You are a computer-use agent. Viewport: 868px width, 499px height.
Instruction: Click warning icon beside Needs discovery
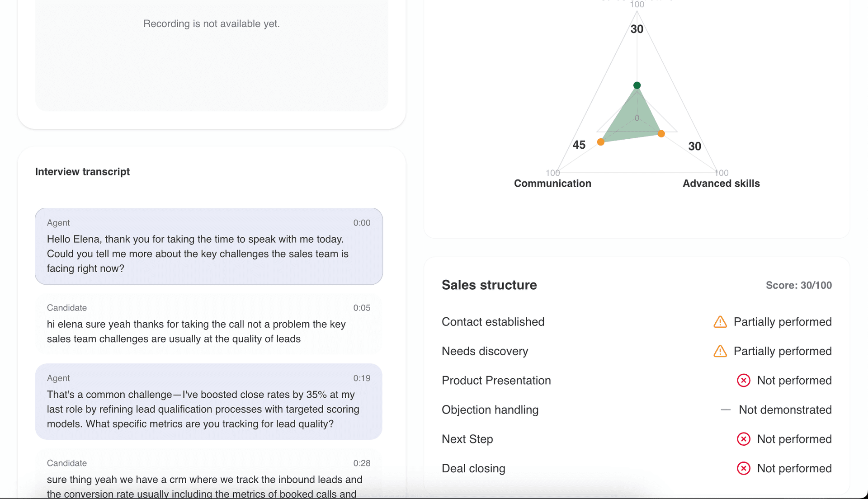[x=720, y=351]
